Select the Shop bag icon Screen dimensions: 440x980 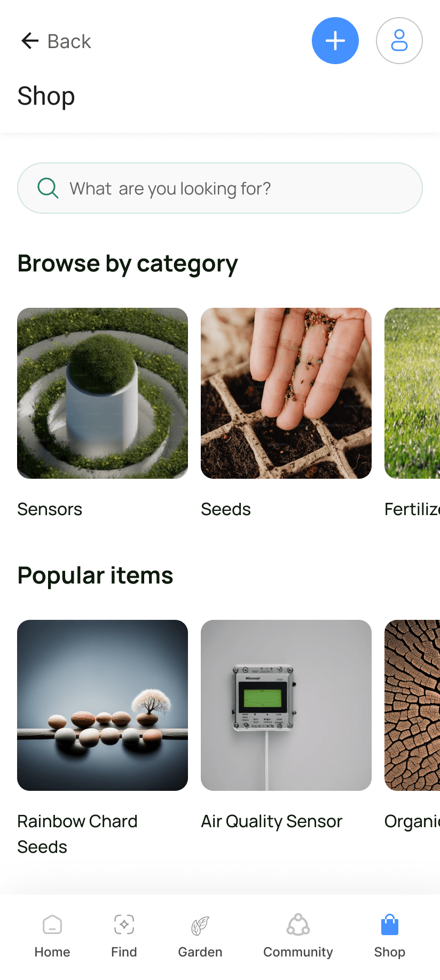tap(390, 924)
